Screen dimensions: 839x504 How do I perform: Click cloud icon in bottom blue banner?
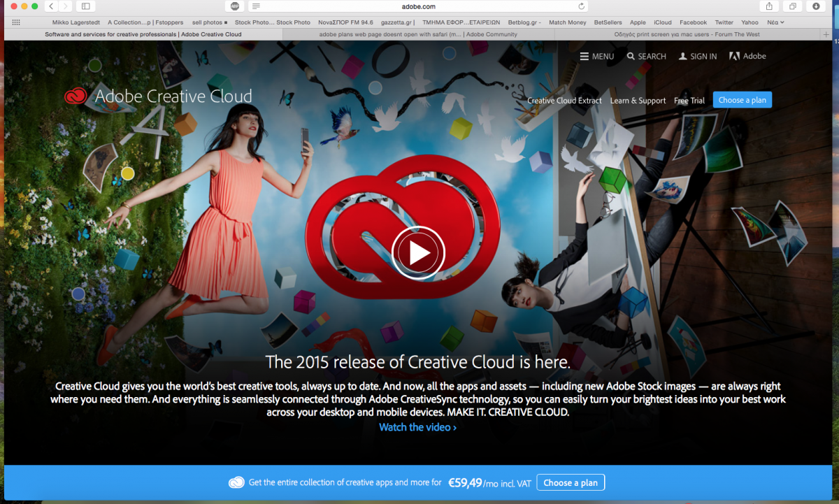[x=236, y=482]
